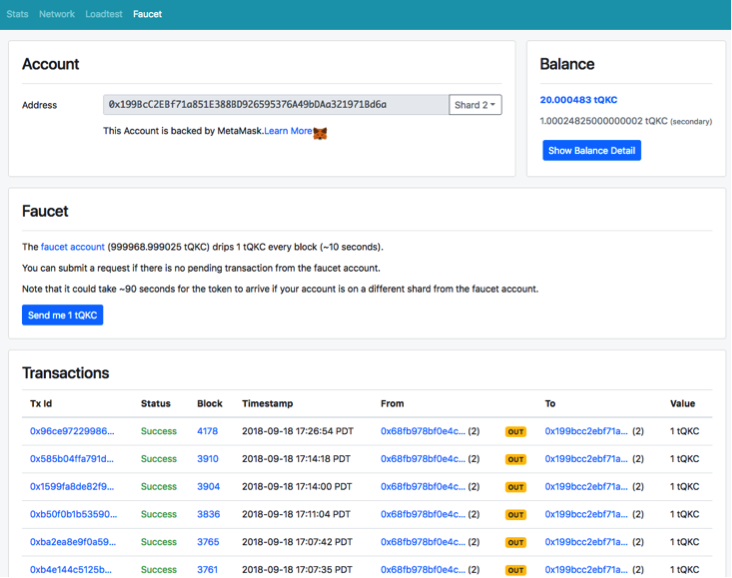Screen dimensions: 732x578
Task: Open transaction 0xb50f0b1b53590...
Action: tap(73, 514)
